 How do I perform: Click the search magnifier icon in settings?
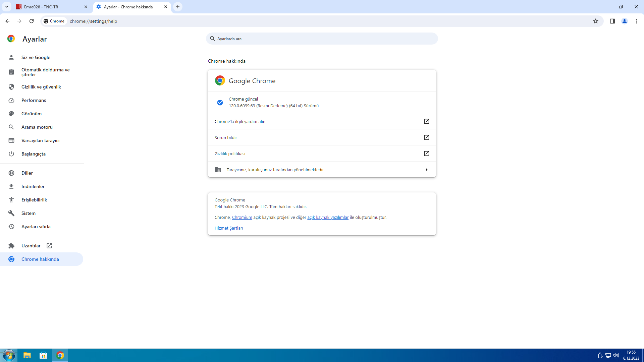212,39
